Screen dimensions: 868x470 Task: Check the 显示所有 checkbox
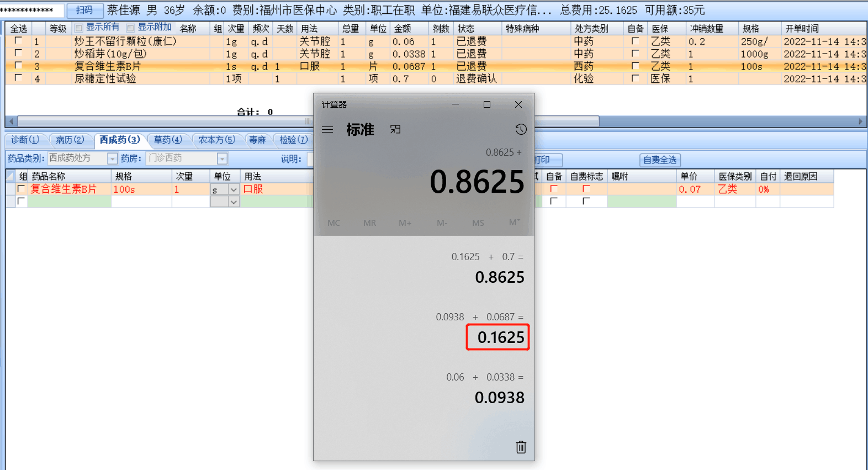pos(78,28)
